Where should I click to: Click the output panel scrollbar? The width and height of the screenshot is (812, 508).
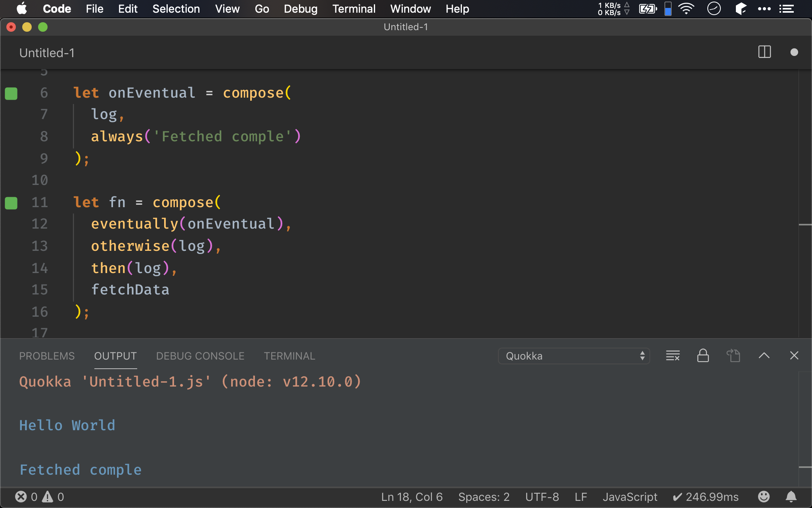(805, 429)
